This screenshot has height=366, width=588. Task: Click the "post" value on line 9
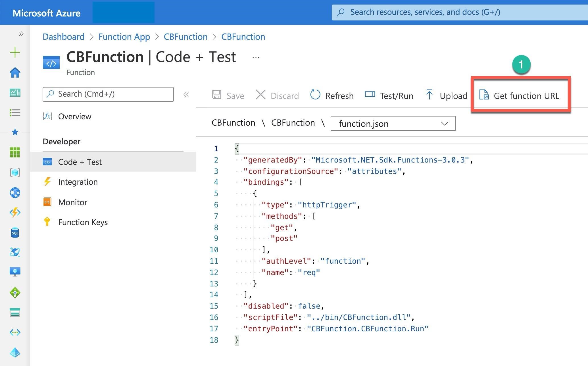click(x=284, y=238)
